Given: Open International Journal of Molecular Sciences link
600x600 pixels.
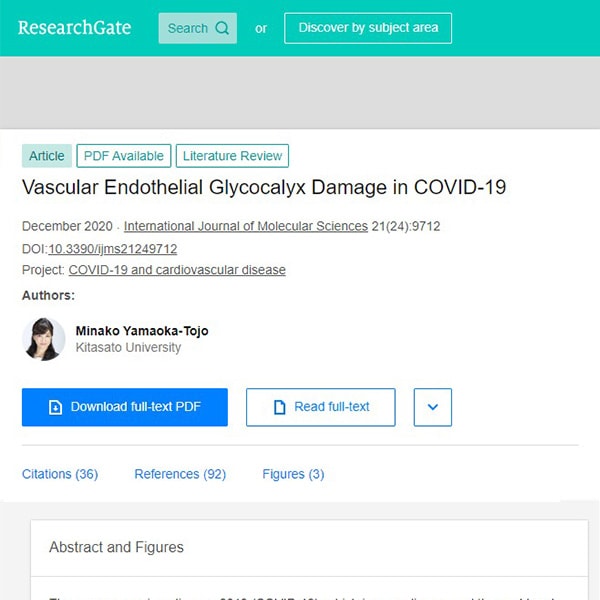Looking at the screenshot, I should pyautogui.click(x=246, y=227).
